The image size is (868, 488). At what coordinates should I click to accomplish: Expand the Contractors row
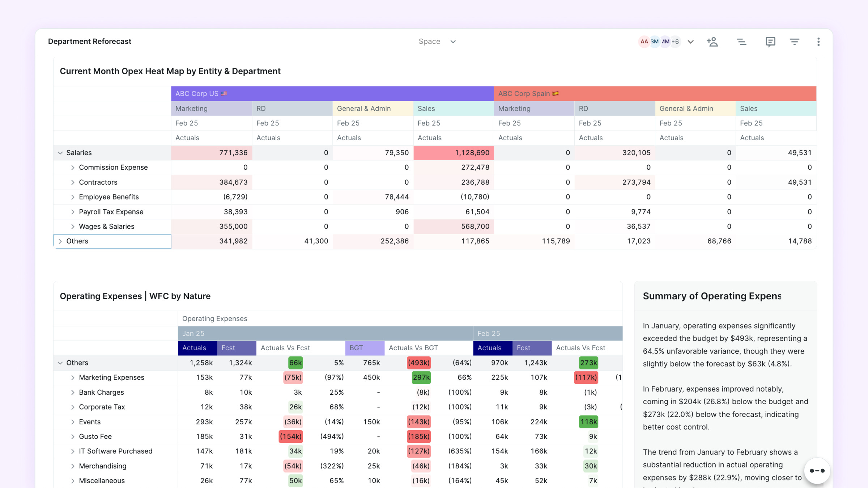[x=73, y=183]
